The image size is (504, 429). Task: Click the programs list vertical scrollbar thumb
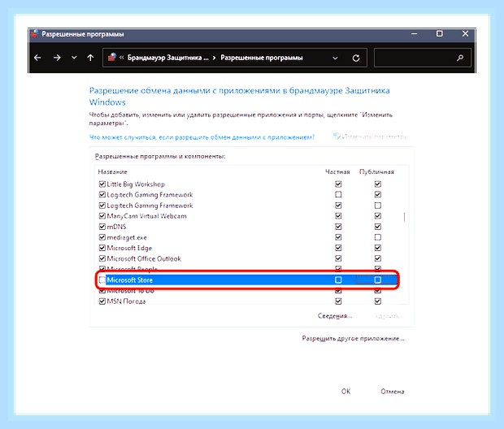tap(404, 217)
